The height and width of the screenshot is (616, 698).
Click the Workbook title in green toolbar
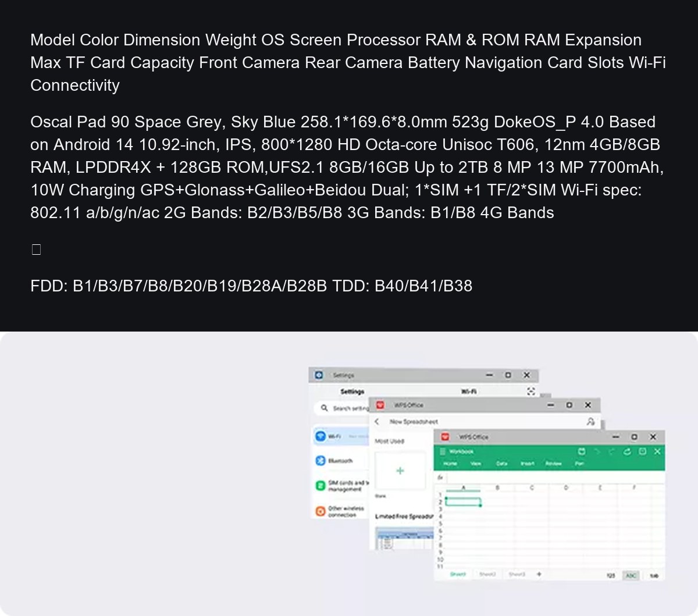point(461,451)
